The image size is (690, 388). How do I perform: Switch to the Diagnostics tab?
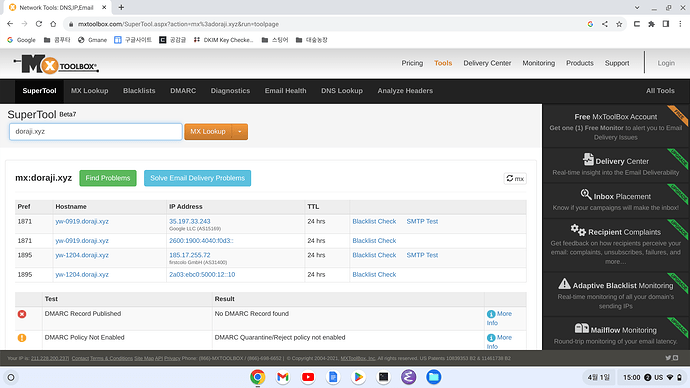[x=230, y=91]
